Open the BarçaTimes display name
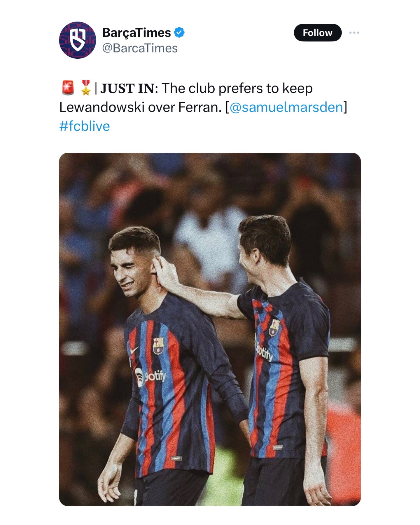 pos(136,32)
